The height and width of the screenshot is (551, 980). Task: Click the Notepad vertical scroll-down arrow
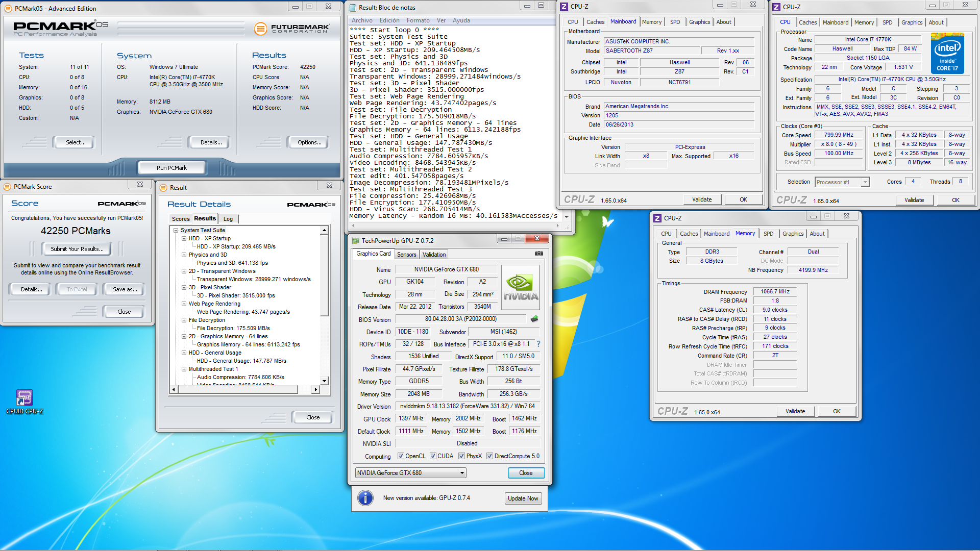tap(566, 217)
